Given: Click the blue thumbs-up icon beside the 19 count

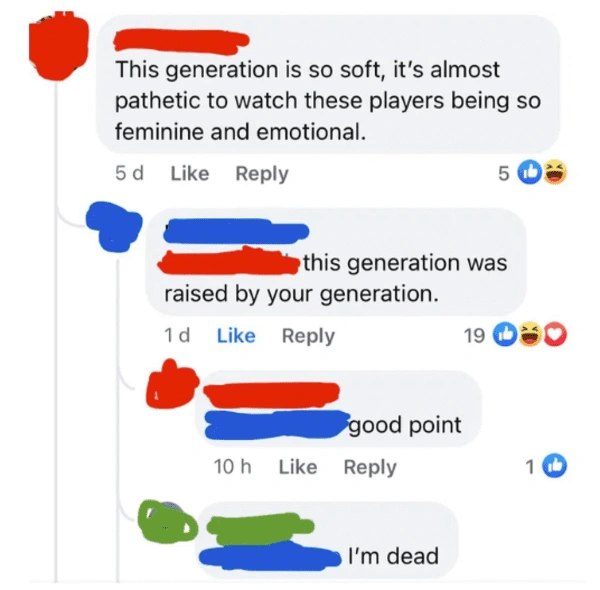Looking at the screenshot, I should (x=505, y=335).
